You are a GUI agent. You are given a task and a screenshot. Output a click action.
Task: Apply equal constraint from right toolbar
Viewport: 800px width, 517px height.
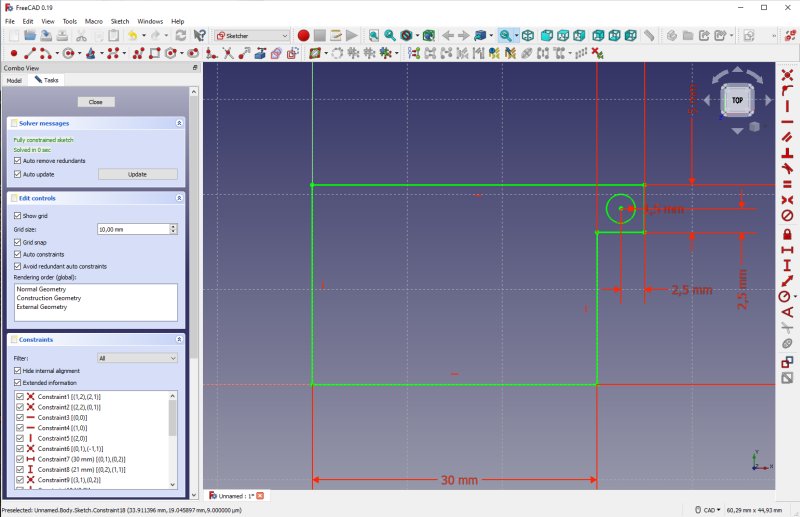(787, 184)
